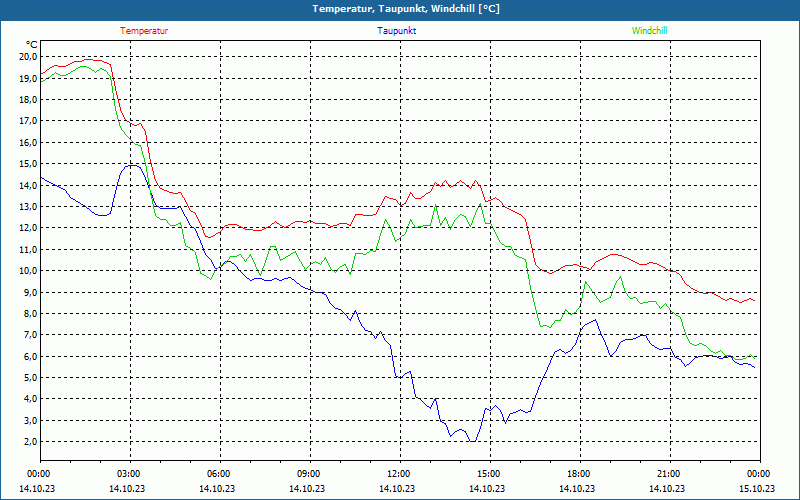This screenshot has height=500, width=800.
Task: Click the chart title 'Temperatur, Taupunkt, Windchill [°C]'
Action: [406, 9]
